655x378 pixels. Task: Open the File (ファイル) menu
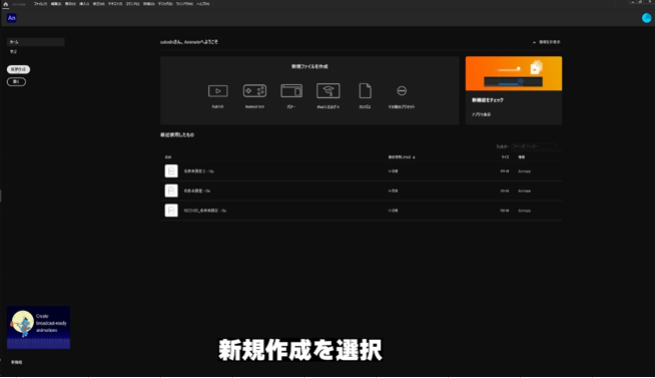40,4
